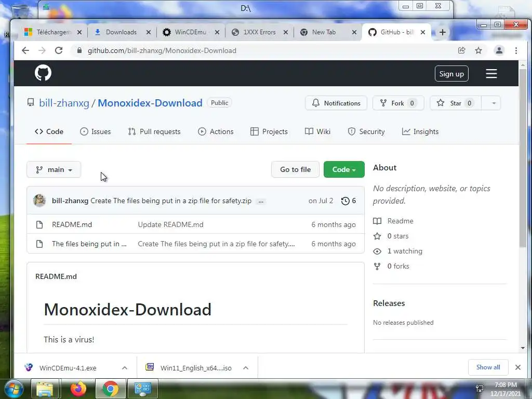
Task: Open the main branch dropdown
Action: [x=54, y=170]
